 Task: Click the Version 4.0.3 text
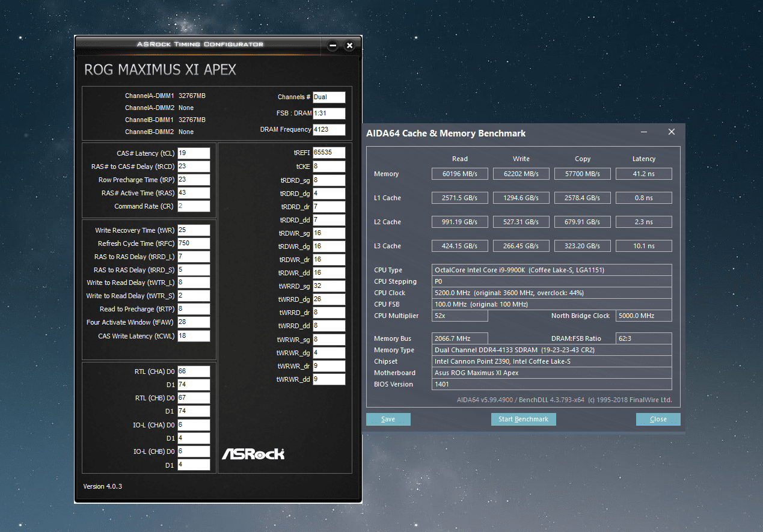102,486
